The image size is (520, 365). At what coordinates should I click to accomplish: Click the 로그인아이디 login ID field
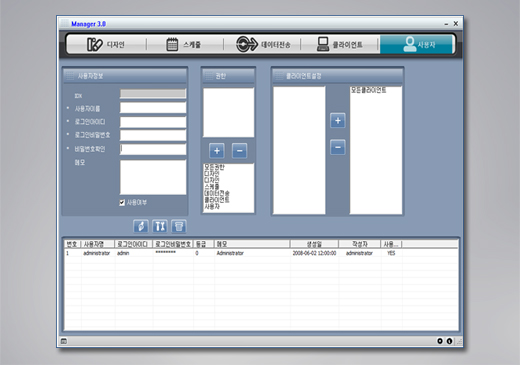pyautogui.click(x=153, y=122)
